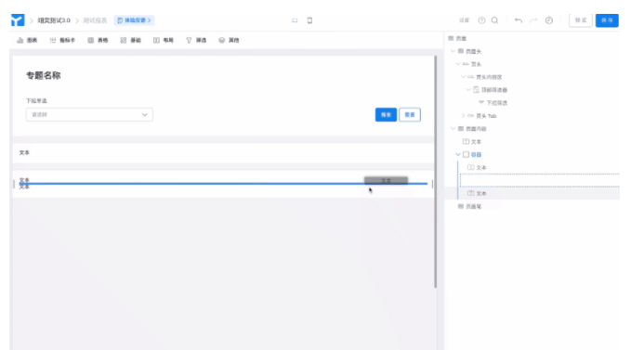Open the 筛选 filter components menu
This screenshot has height=350, width=644.
(x=196, y=40)
